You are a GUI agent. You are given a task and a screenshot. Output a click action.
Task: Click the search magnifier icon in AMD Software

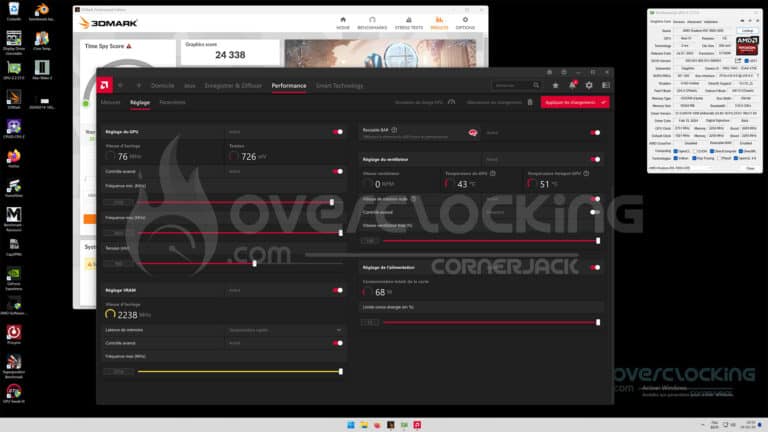536,85
